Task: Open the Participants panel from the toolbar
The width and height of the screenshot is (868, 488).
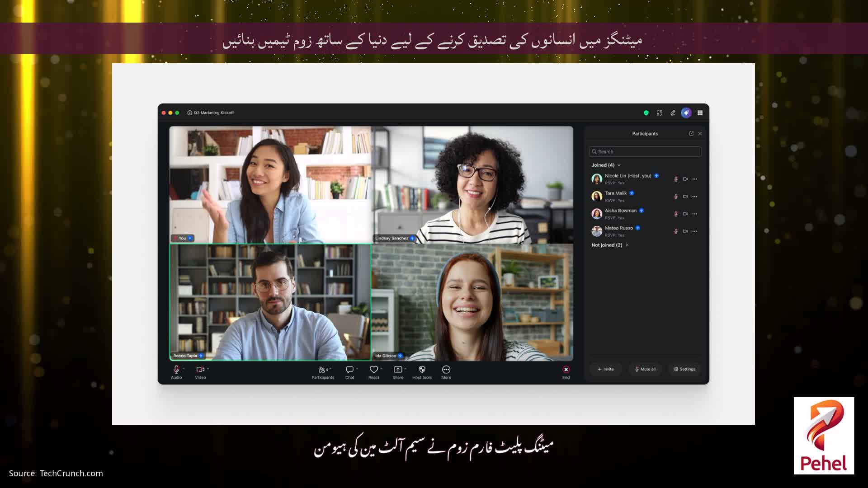Action: 323,370
